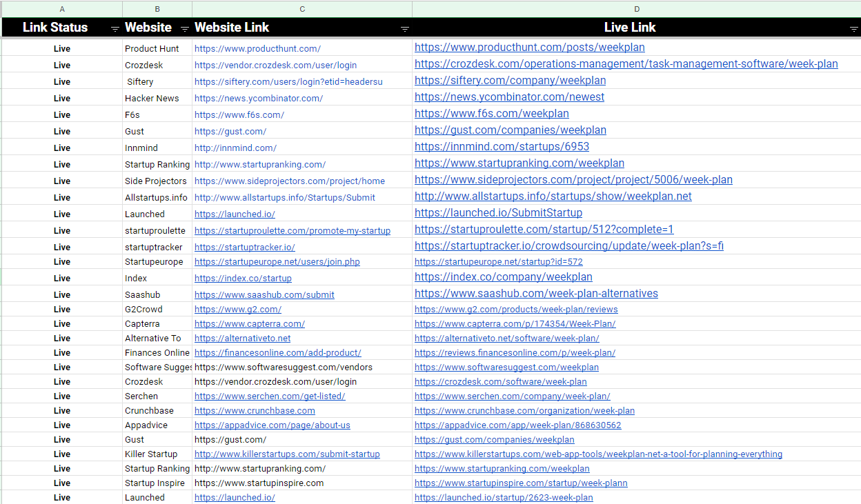Screen dimensions: 861x504
Task: Select column A header
Action: coord(62,9)
